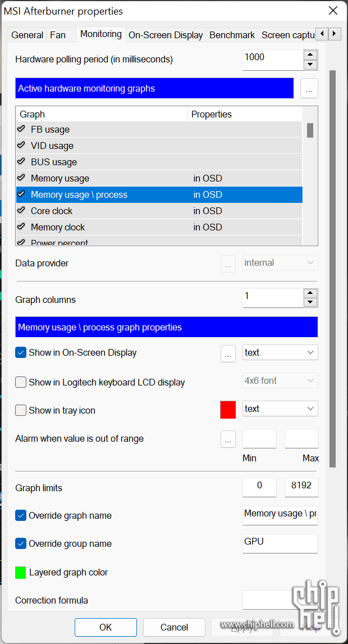
Task: Click the graph lower limit field showing 0
Action: click(x=260, y=487)
